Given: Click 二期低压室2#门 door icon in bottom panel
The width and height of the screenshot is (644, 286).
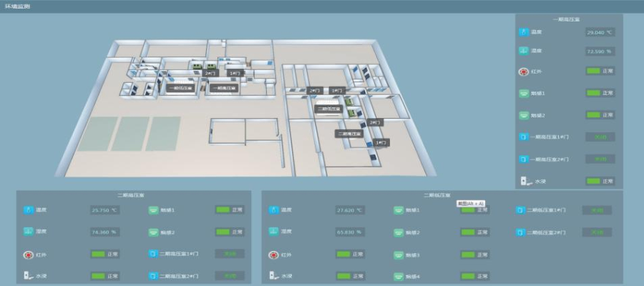Looking at the screenshot, I should pos(520,232).
